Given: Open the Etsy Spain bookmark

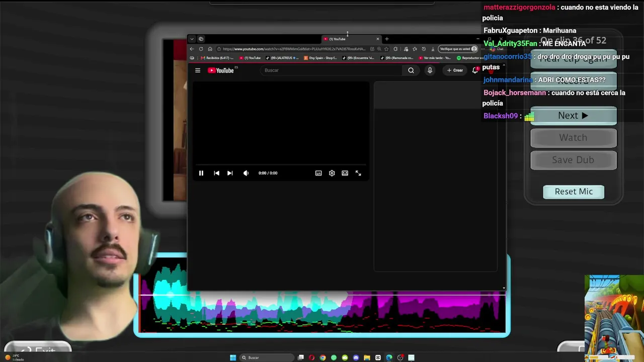Looking at the screenshot, I should 320,58.
